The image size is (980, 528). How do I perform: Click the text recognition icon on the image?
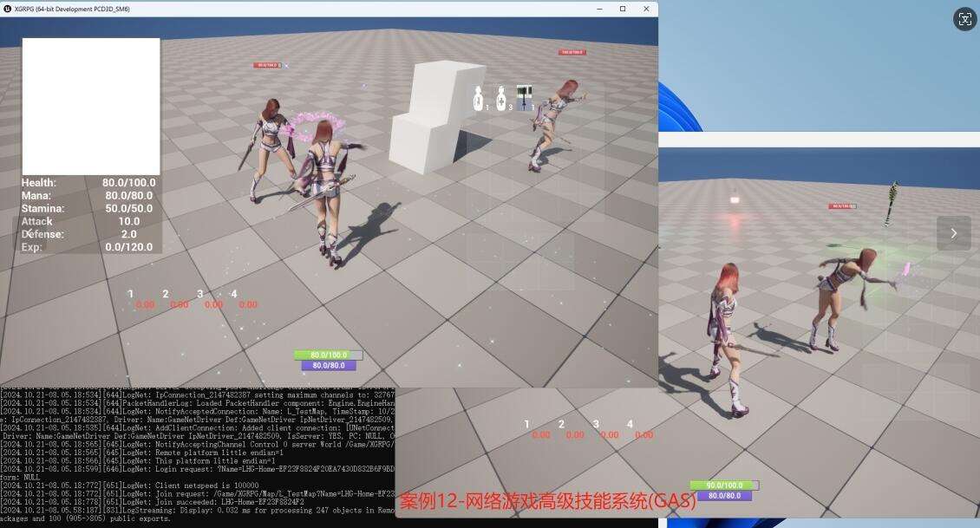[964, 19]
